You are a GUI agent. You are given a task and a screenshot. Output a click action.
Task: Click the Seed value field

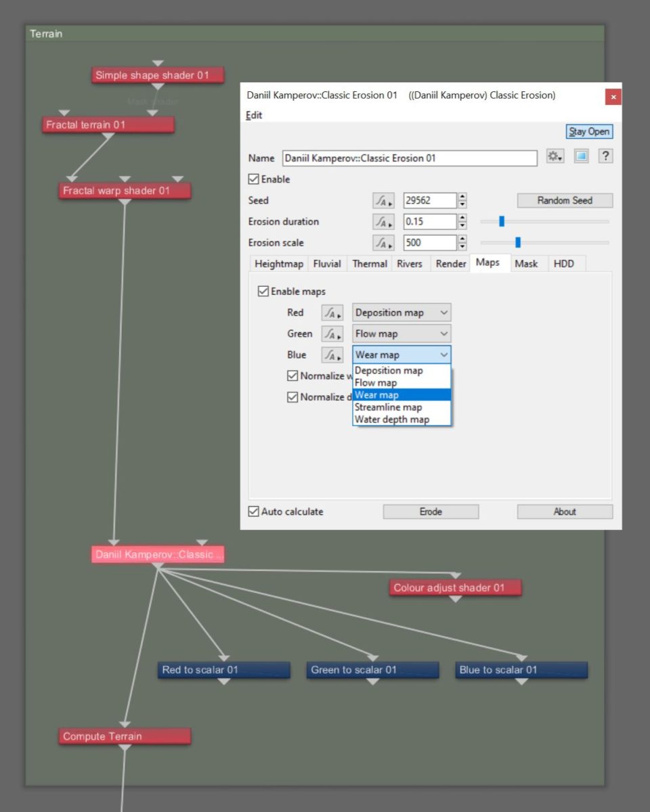(430, 201)
